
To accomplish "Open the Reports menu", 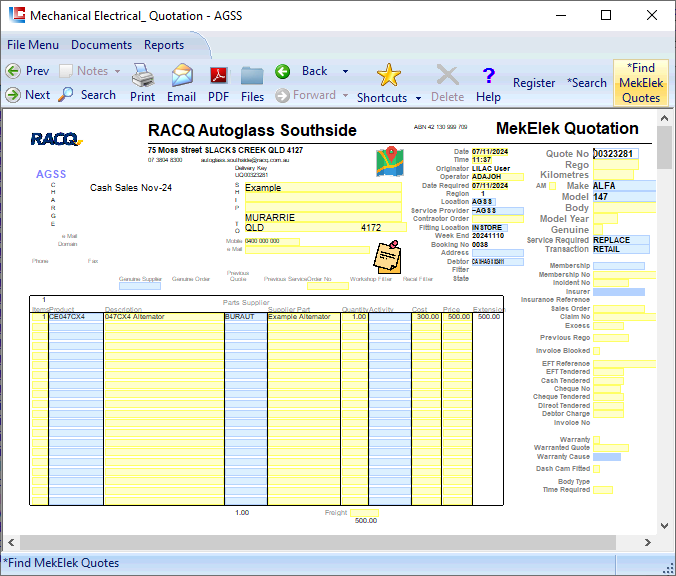I will (x=164, y=45).
